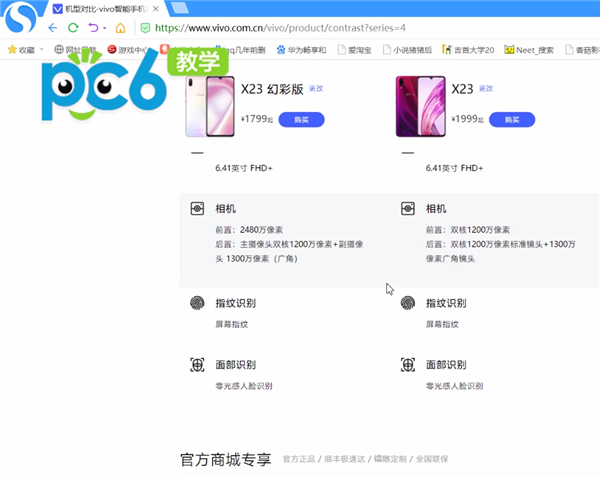Viewport: 600px width, 482px height.
Task: Reload the page with the green refresh icon
Action: [x=73, y=28]
